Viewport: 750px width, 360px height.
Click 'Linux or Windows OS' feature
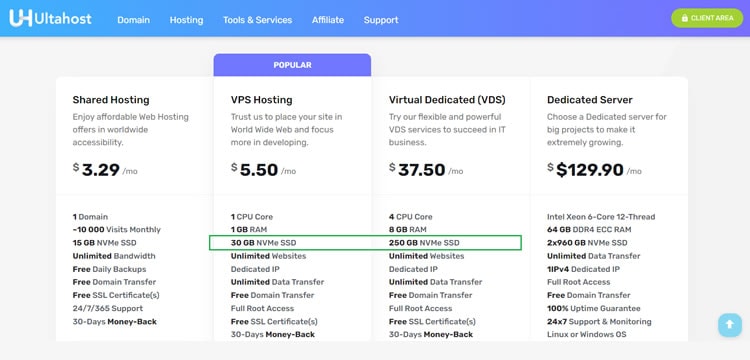[x=587, y=334]
